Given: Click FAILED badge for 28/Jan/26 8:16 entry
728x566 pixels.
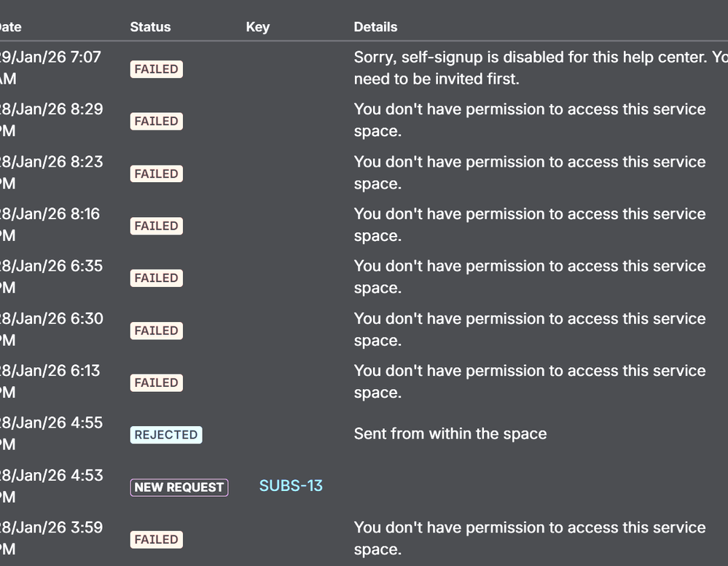Looking at the screenshot, I should pos(156,226).
